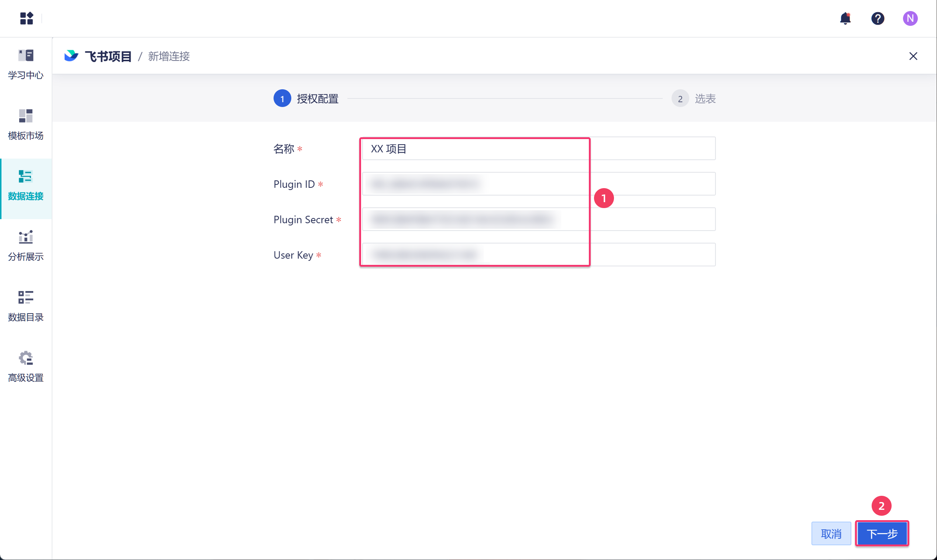Focus the Plugin ID field
The image size is (937, 560).
coord(538,184)
